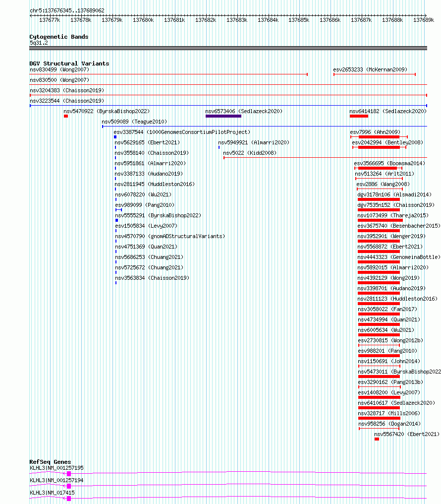441x504 pixels.
Task: Open the nsv1150691 (John2014) label
Action: point(389,361)
